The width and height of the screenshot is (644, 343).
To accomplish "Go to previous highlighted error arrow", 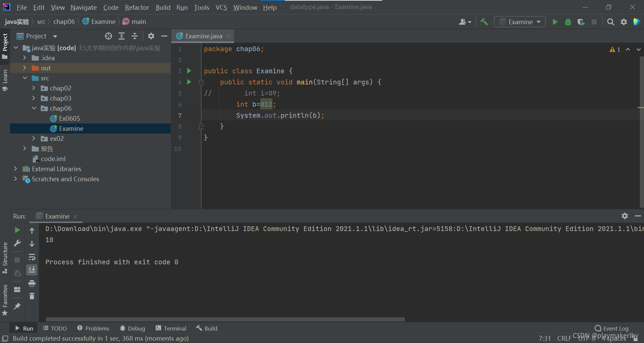I will tap(628, 49).
